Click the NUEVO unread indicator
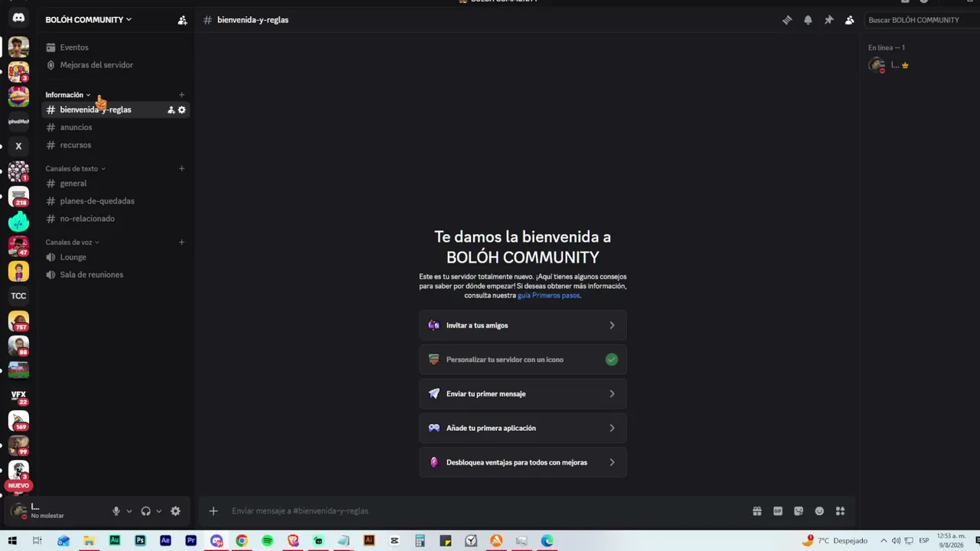 pos(18,485)
